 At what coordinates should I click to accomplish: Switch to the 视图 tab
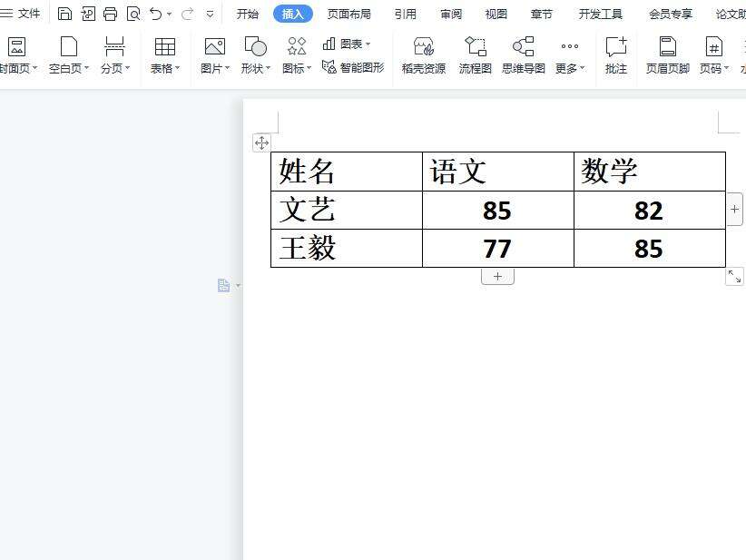pos(496,15)
